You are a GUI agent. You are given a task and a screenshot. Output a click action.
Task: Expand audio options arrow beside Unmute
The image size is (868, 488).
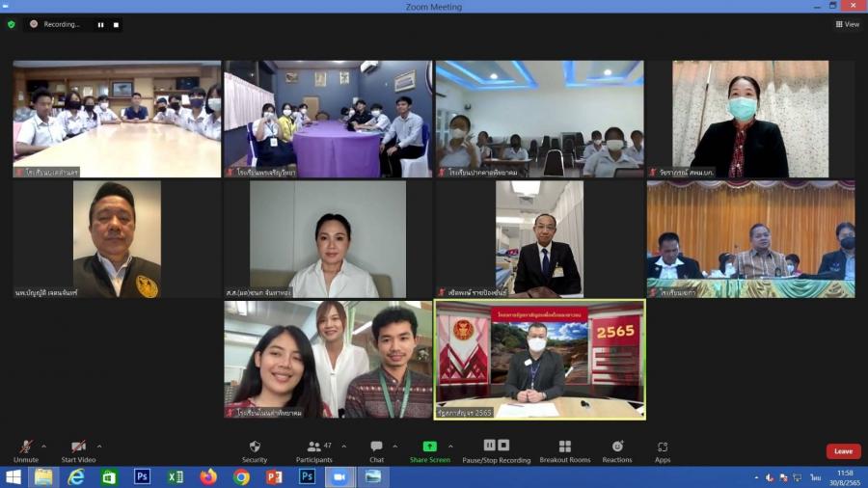point(45,447)
